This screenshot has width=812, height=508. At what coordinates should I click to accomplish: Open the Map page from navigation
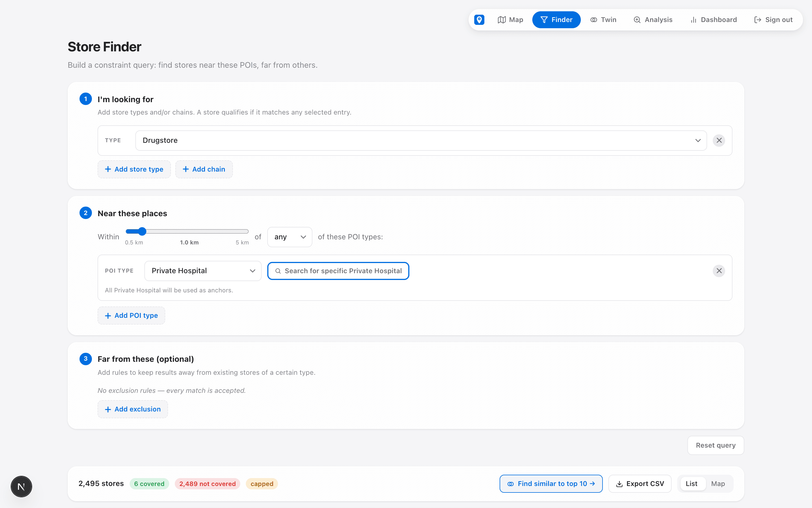pyautogui.click(x=510, y=20)
